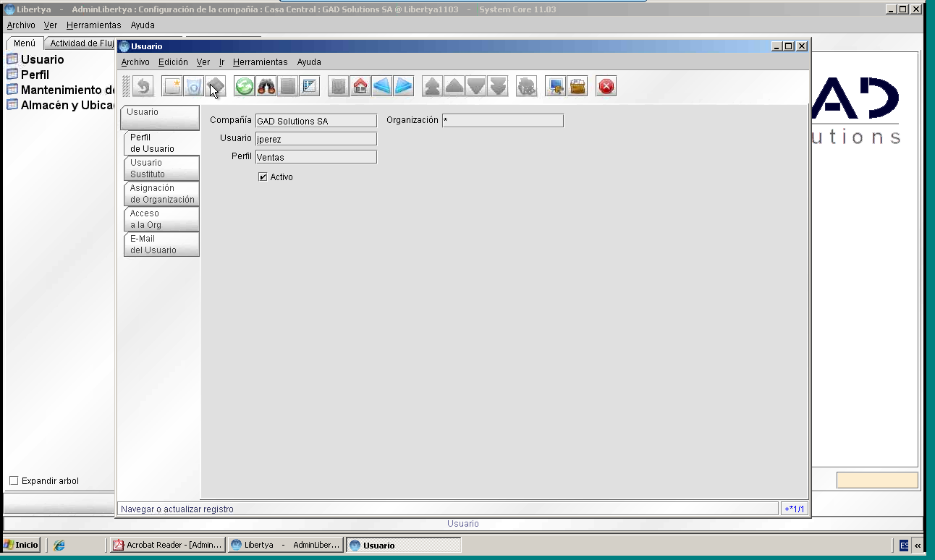935x560 pixels.
Task: Click the Perfil field showing Ventas
Action: tap(316, 157)
